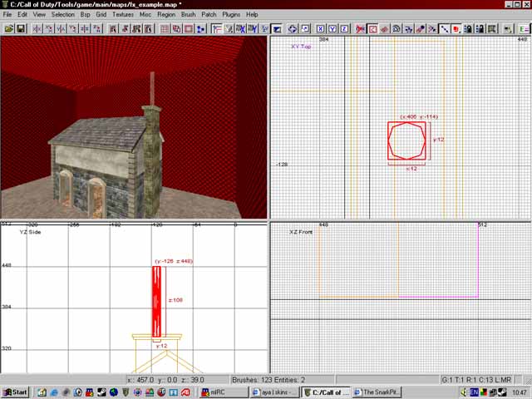Open the Bsp menu

[x=85, y=14]
